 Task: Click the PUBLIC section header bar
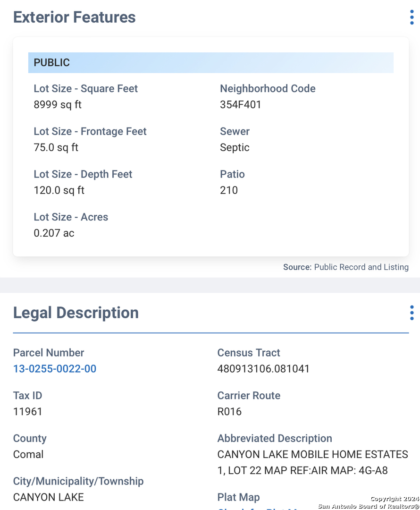click(210, 63)
